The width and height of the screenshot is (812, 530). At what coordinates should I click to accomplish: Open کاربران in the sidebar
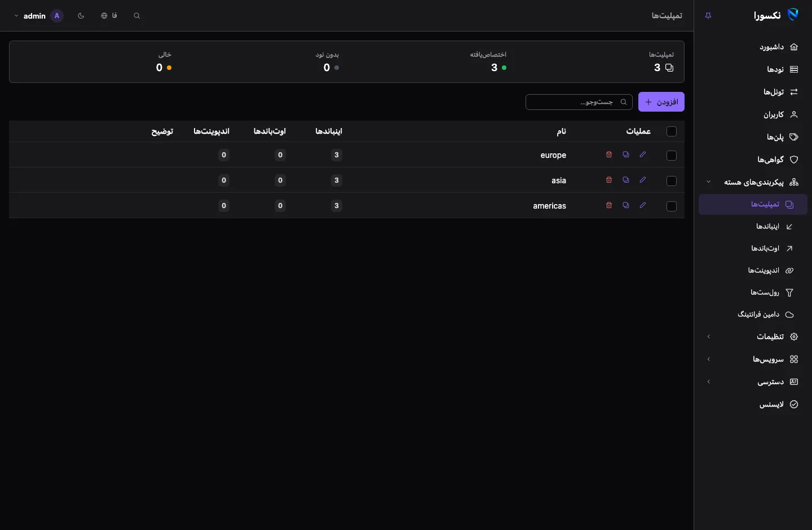click(x=753, y=114)
